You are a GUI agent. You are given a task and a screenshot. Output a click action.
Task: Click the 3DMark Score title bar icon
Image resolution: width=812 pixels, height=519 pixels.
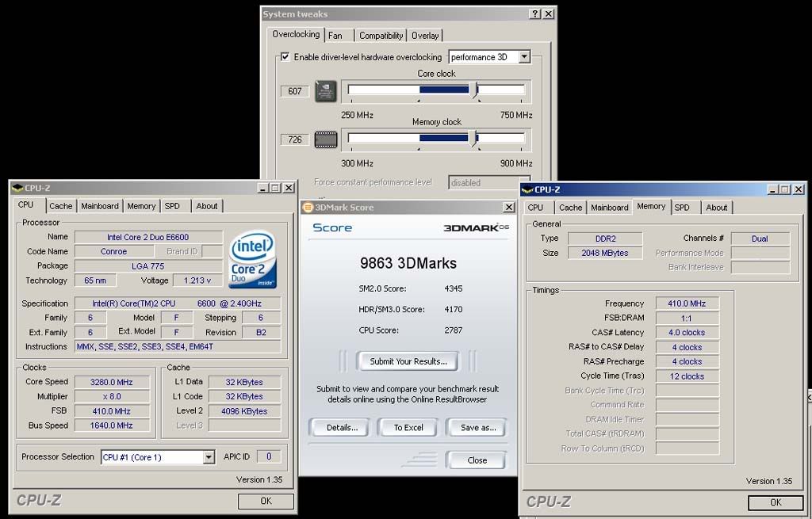pyautogui.click(x=308, y=208)
